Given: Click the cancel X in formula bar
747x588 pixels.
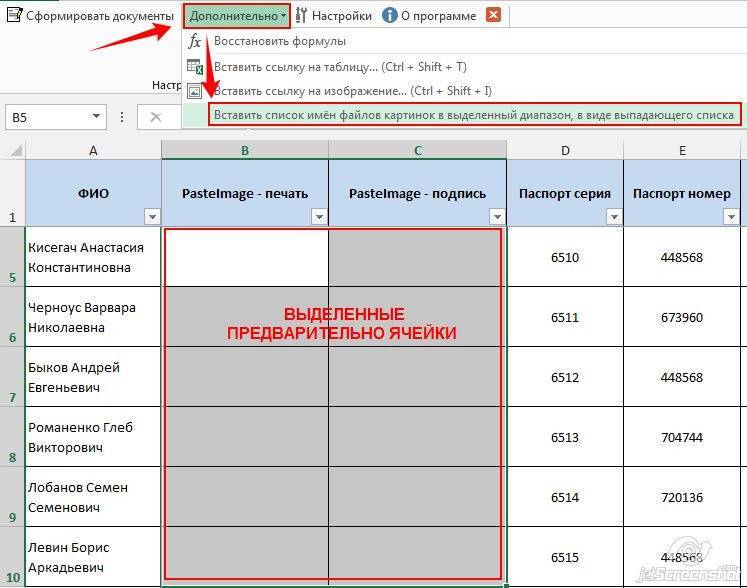Looking at the screenshot, I should [155, 117].
